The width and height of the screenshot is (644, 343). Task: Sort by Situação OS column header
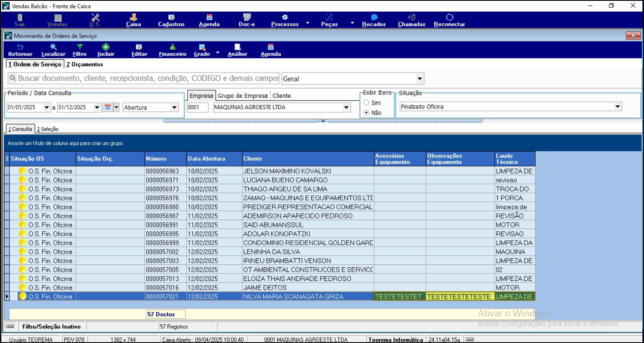pyautogui.click(x=43, y=159)
